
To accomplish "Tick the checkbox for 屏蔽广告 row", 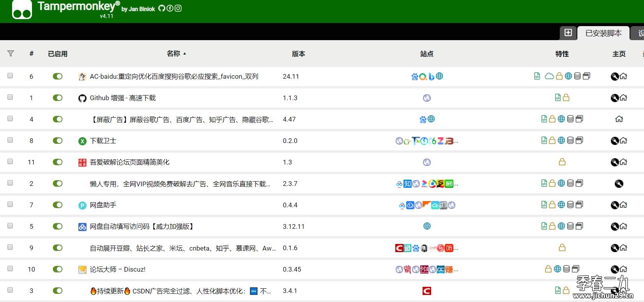I will tap(10, 119).
